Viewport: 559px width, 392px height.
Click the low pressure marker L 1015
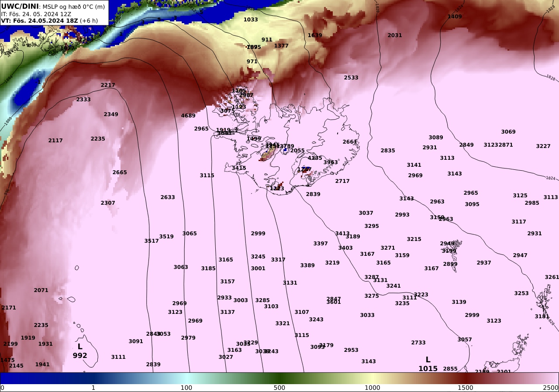[428, 364]
